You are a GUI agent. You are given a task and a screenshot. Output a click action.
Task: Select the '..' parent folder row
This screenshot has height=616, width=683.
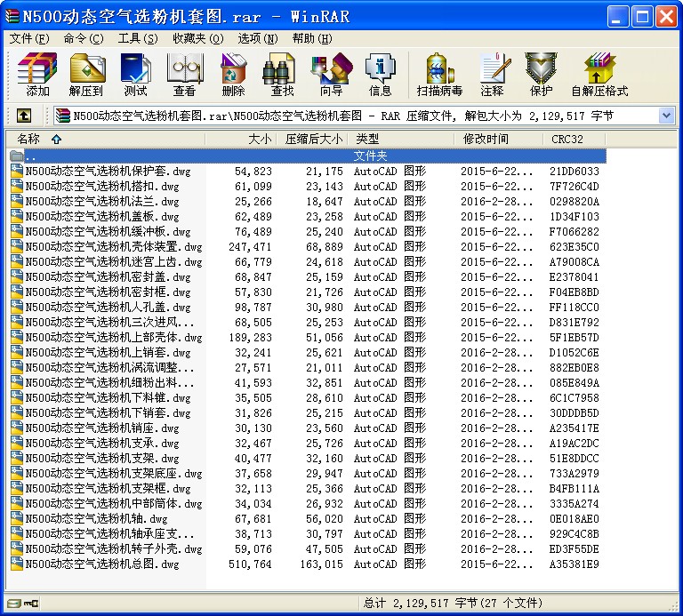click(x=307, y=156)
